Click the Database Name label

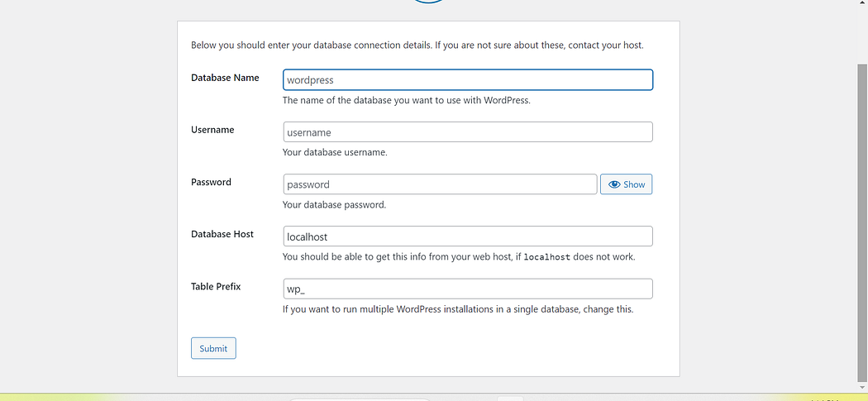pyautogui.click(x=225, y=78)
